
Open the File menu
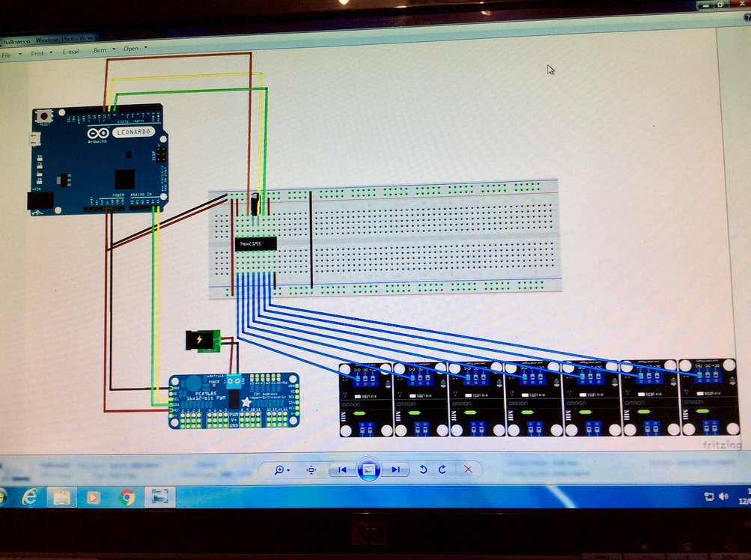click(11, 55)
